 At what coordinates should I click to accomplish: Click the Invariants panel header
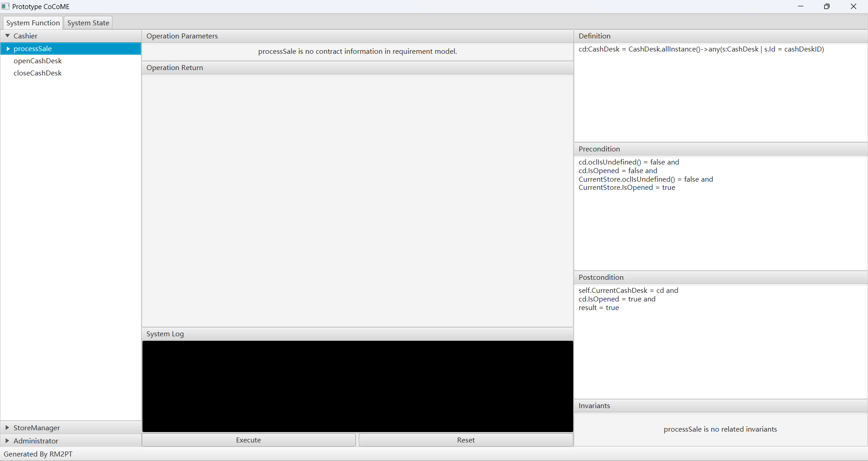pyautogui.click(x=720, y=406)
